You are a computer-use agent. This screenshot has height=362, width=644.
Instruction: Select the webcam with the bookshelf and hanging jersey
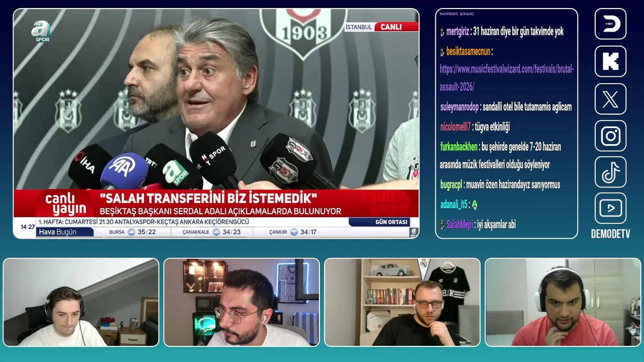[403, 302]
